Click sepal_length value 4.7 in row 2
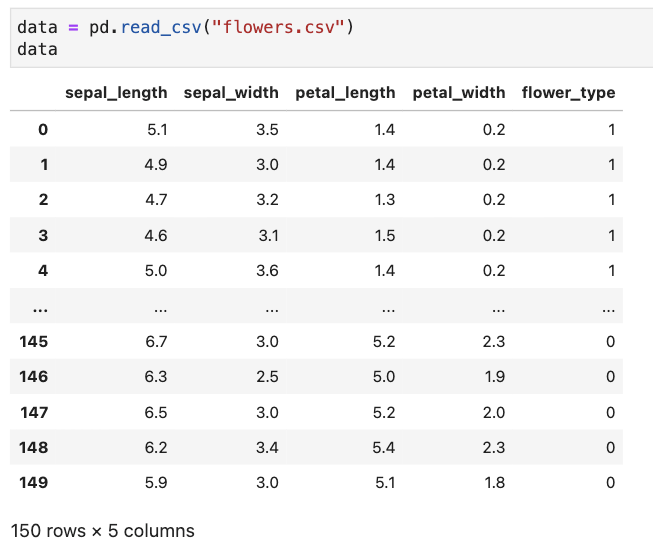The image size is (653, 559). (157, 200)
